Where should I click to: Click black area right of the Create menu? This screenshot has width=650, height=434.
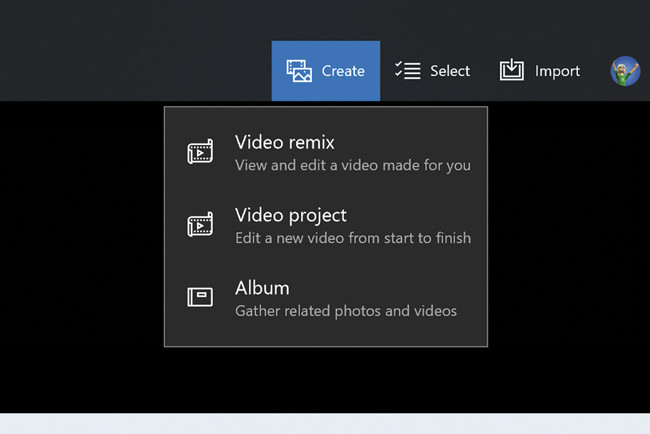(568, 250)
